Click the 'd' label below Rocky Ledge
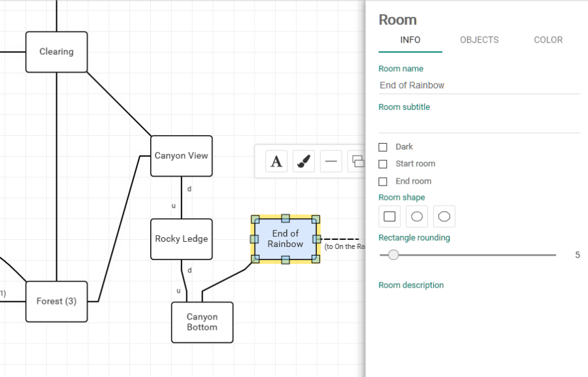This screenshot has width=588, height=377. [189, 270]
